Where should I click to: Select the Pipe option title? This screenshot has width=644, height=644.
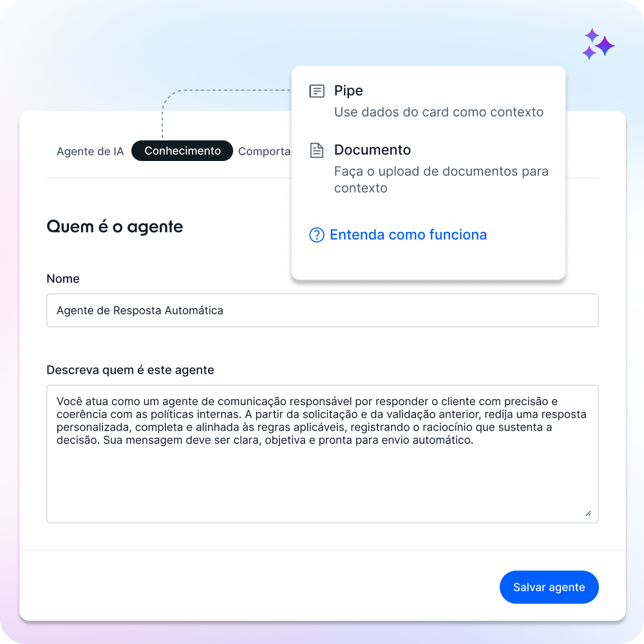[x=348, y=90]
